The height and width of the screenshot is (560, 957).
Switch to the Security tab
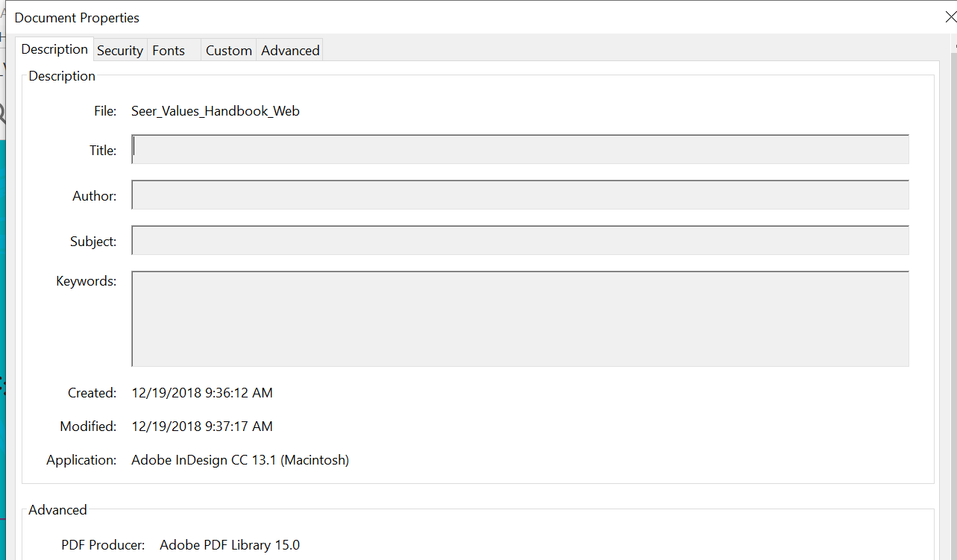(119, 51)
